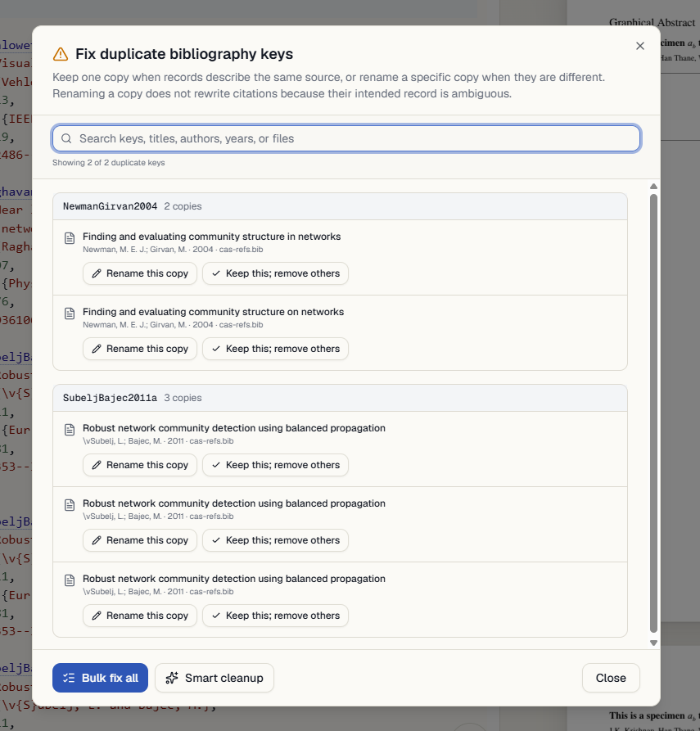The image size is (700, 731).
Task: Click 'Finding and evaluating community structure in networks' title
Action: 212,237
